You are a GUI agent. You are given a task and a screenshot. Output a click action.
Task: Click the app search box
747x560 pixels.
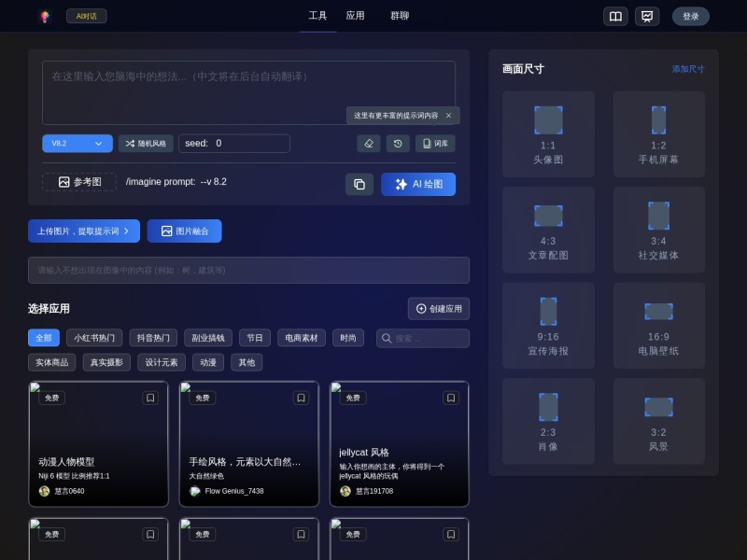(423, 338)
